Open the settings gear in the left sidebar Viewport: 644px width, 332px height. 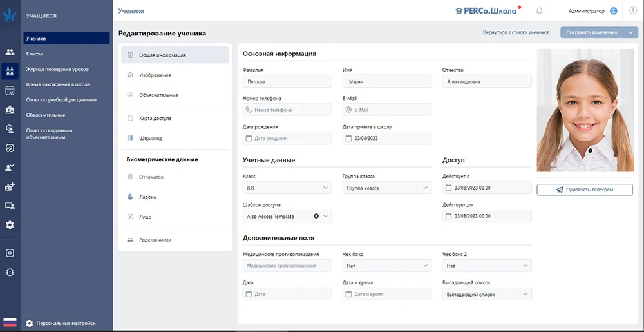10,225
